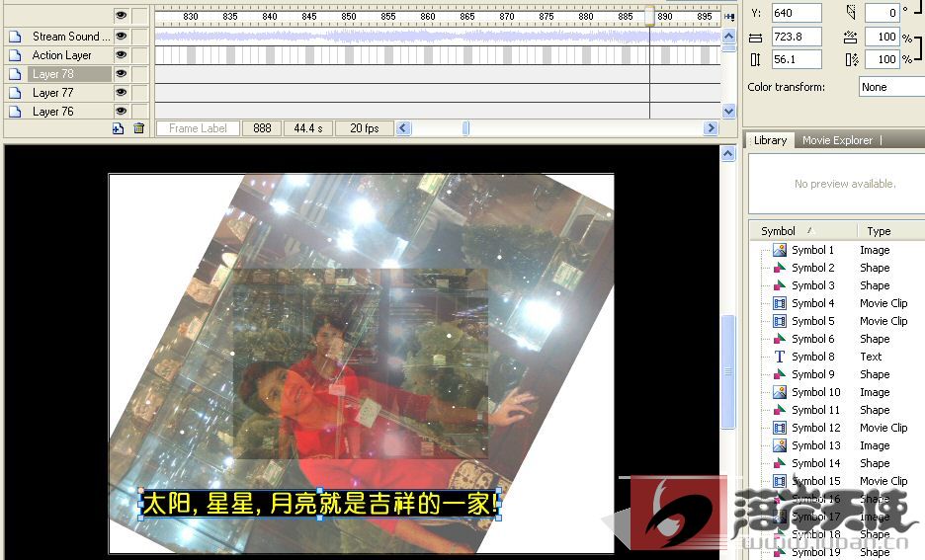Toggle lock box for Stream Sound layer
This screenshot has height=560, width=925.
click(139, 37)
